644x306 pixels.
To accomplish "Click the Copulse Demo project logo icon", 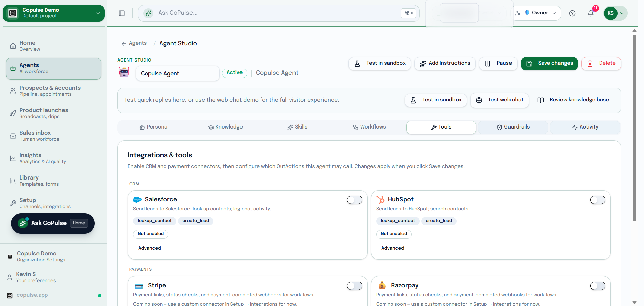I will 13,13.
